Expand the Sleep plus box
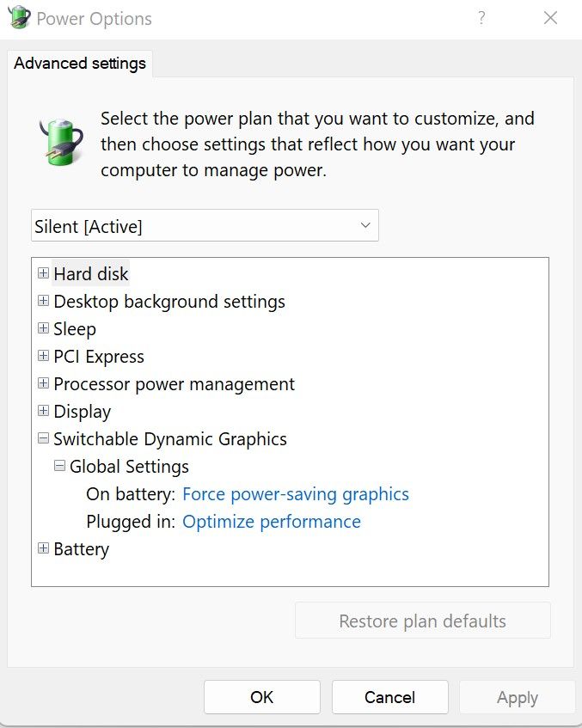 tap(43, 328)
